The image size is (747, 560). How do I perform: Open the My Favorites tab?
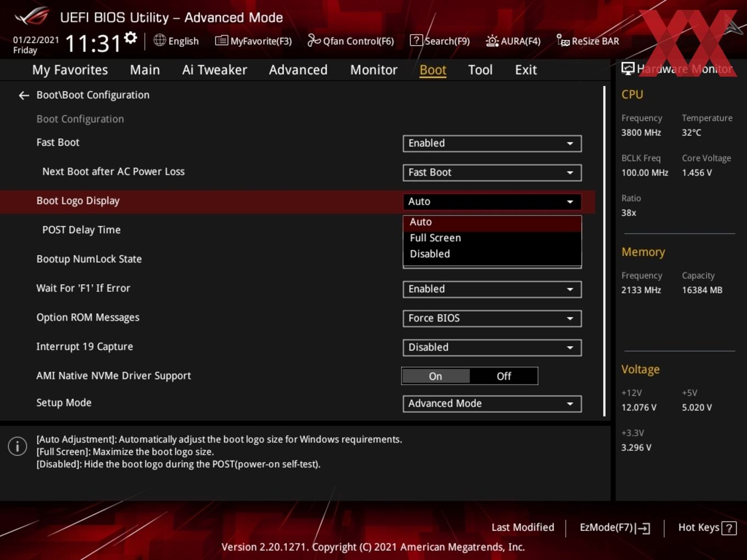coord(70,70)
